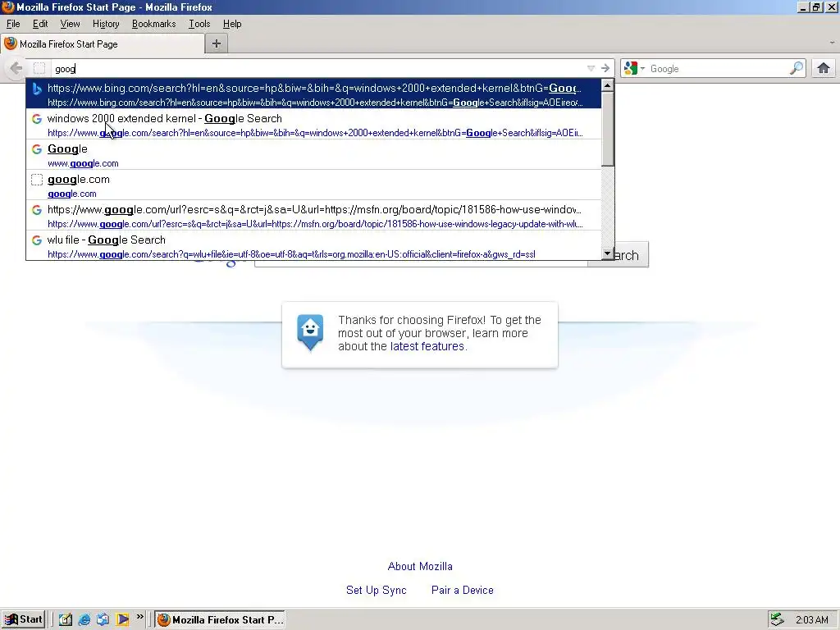
Task: Launch Internet Explorer from quick launch
Action: pos(84,619)
